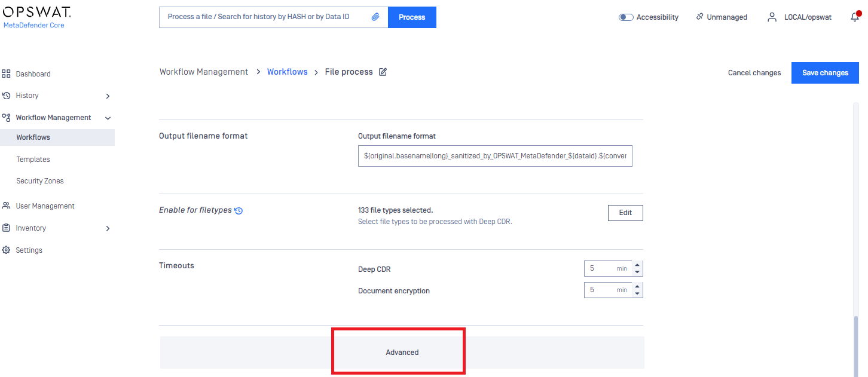The width and height of the screenshot is (868, 377).
Task: Decrease the Document encryption timeout value
Action: point(637,294)
